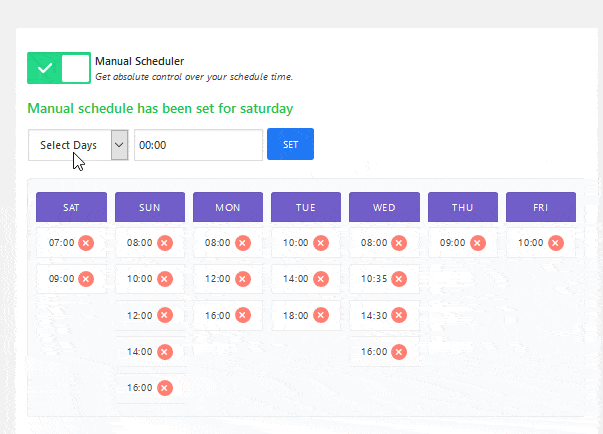
Task: Remove the 09:00 slot under THU
Action: pos(478,243)
